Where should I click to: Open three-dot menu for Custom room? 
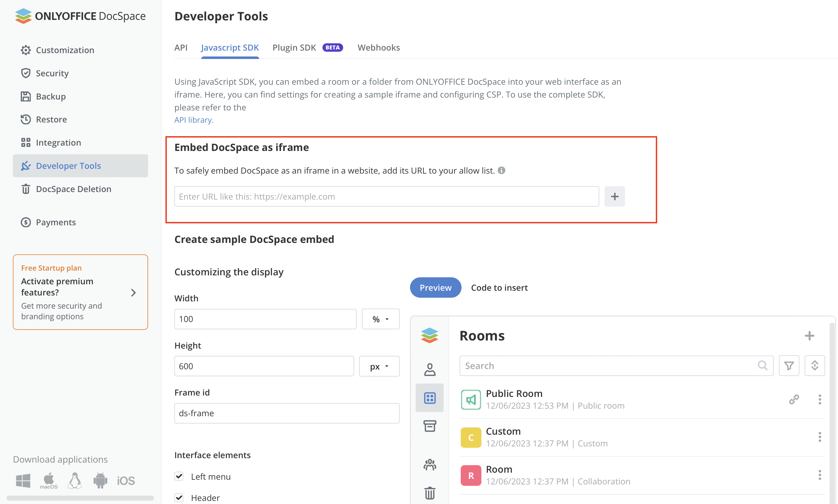[x=820, y=437]
